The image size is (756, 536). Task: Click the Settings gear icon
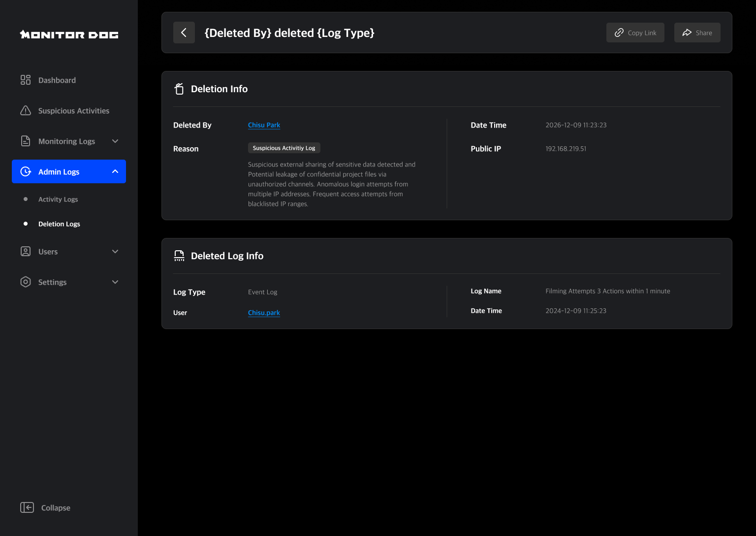[x=26, y=282]
